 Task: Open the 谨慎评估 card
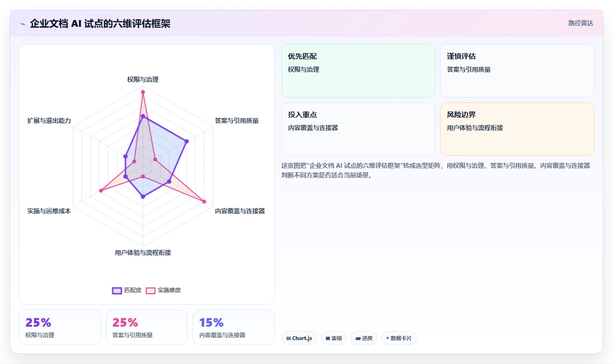(x=517, y=71)
